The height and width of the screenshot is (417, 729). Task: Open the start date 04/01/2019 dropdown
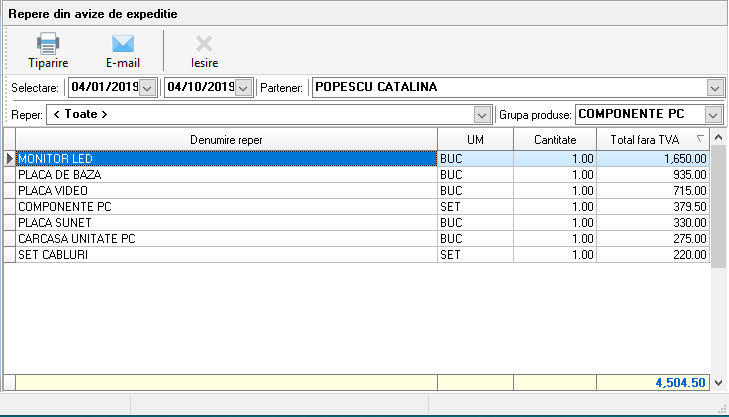(147, 88)
